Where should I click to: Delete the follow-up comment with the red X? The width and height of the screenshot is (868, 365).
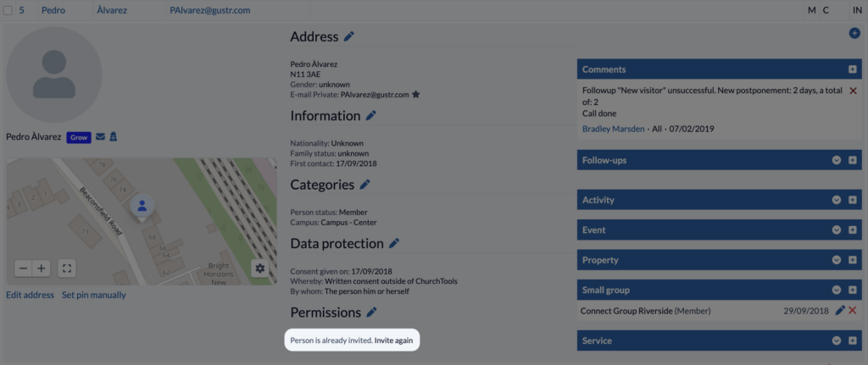click(x=853, y=91)
